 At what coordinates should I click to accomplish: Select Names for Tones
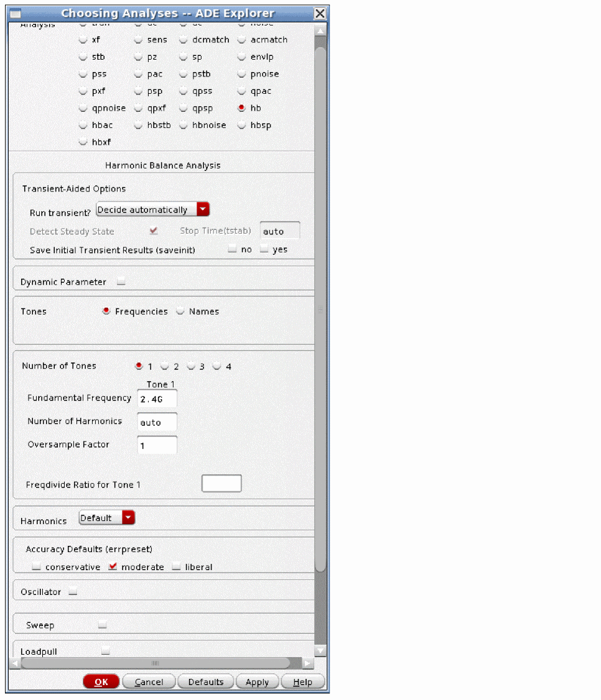pos(180,311)
